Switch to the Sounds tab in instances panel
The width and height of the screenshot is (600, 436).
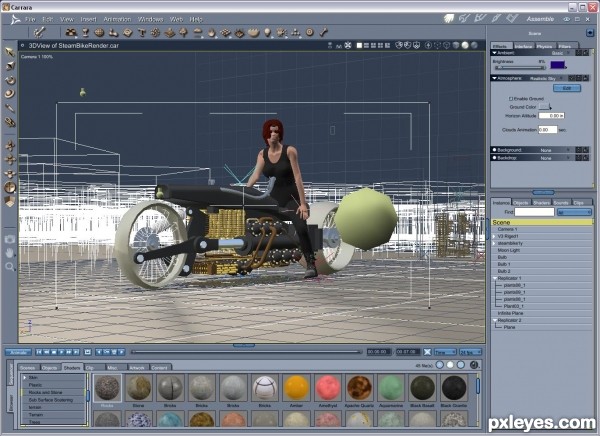561,202
